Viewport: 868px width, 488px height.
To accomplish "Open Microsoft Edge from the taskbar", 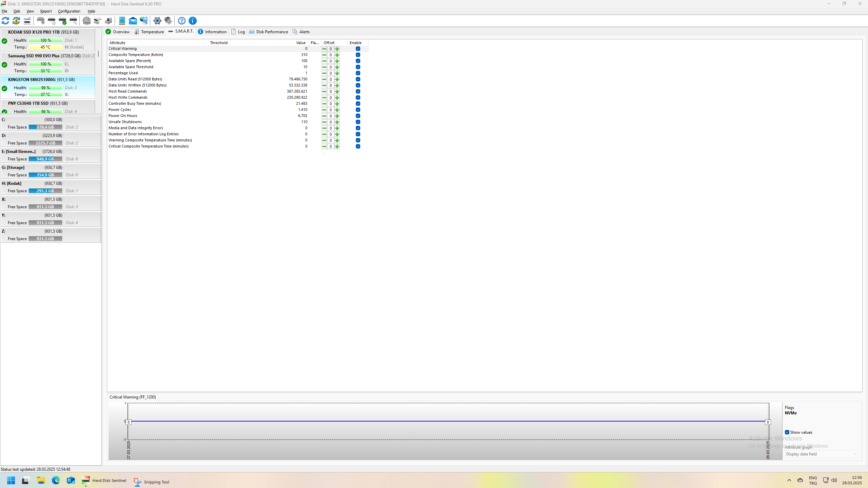I will pos(56,481).
